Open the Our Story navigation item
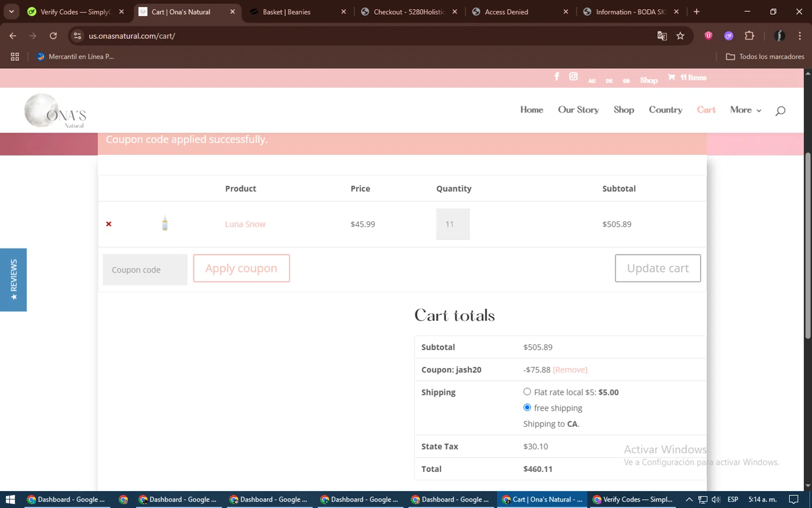Screen dimensions: 812x508 point(578,109)
